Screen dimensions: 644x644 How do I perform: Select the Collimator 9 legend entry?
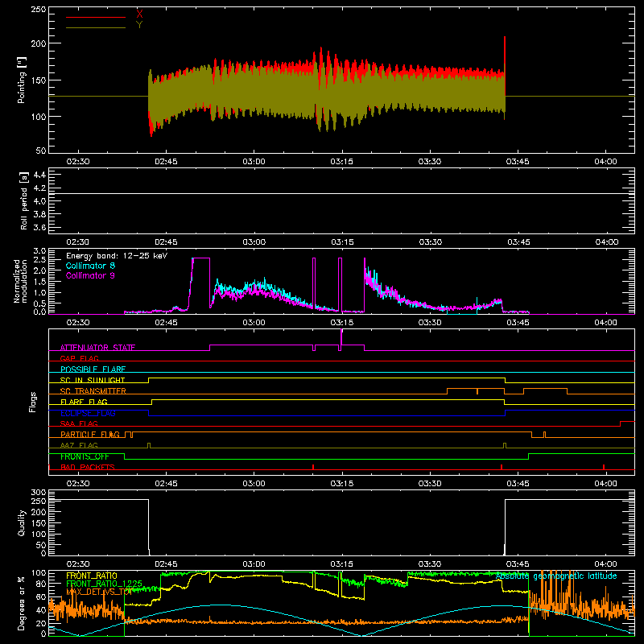point(90,275)
